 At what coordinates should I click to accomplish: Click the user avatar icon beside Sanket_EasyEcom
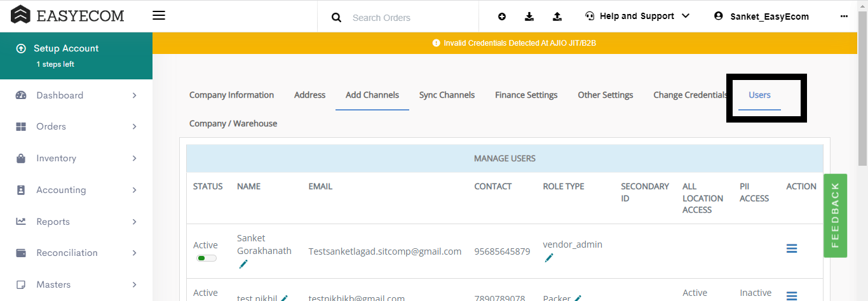pos(719,16)
